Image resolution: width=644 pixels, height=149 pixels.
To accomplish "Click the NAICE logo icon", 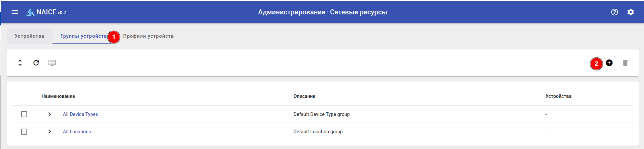I will pyautogui.click(x=30, y=12).
